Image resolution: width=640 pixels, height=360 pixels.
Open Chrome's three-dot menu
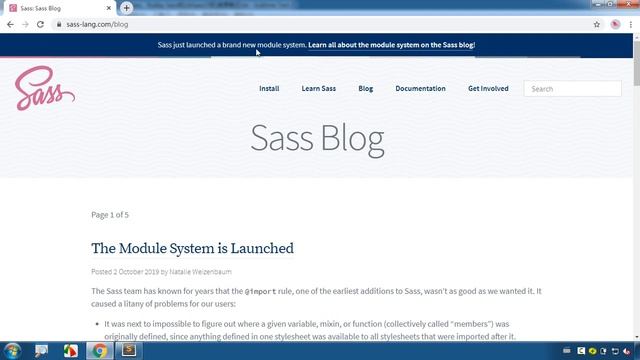click(631, 24)
